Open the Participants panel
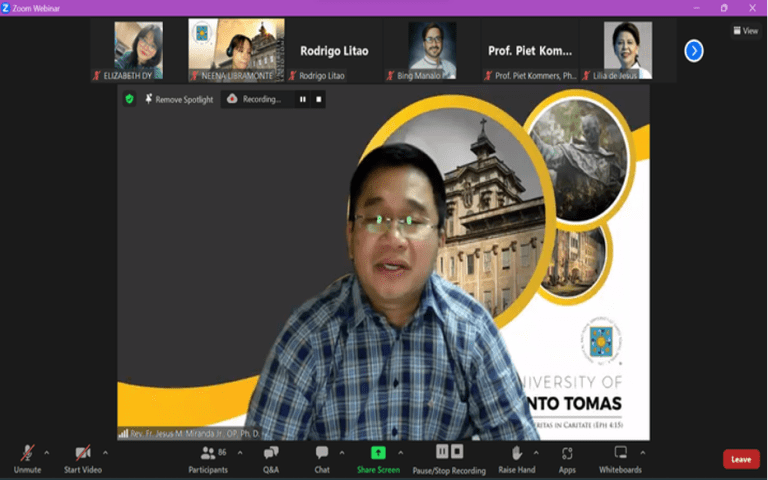768x480 pixels. point(208,458)
